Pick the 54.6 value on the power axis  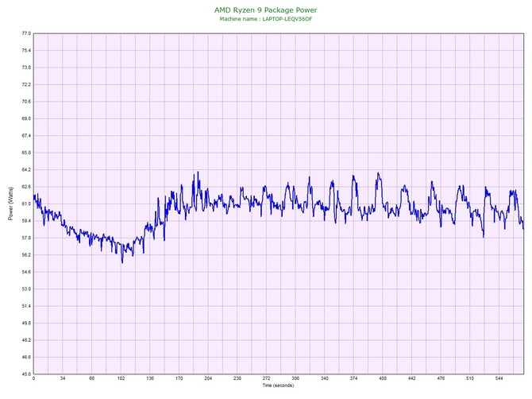[x=26, y=272]
